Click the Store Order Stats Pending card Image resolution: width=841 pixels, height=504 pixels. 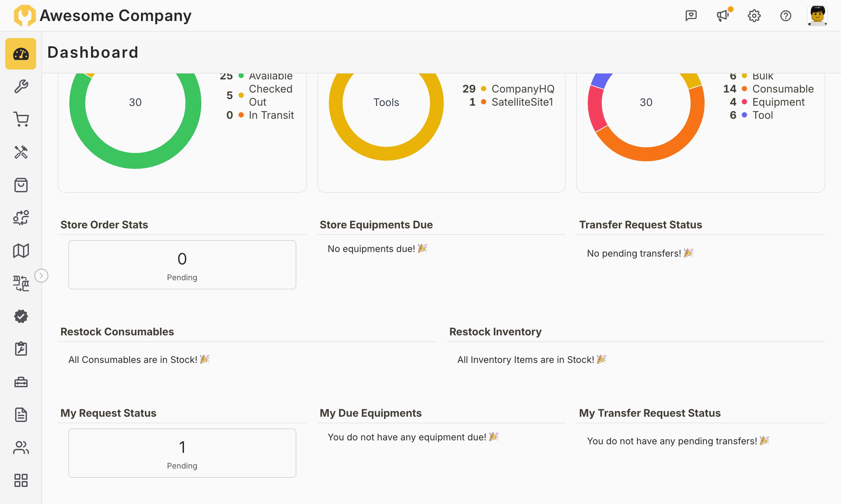click(x=182, y=264)
